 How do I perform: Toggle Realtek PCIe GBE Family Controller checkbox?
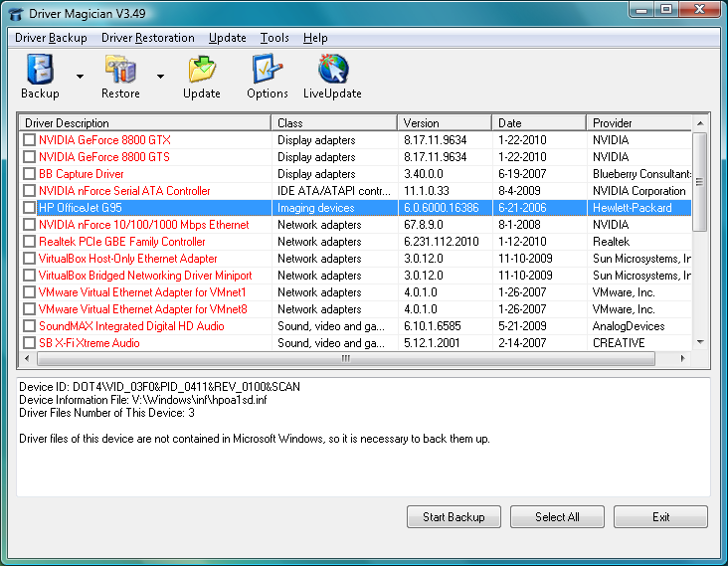coord(29,242)
